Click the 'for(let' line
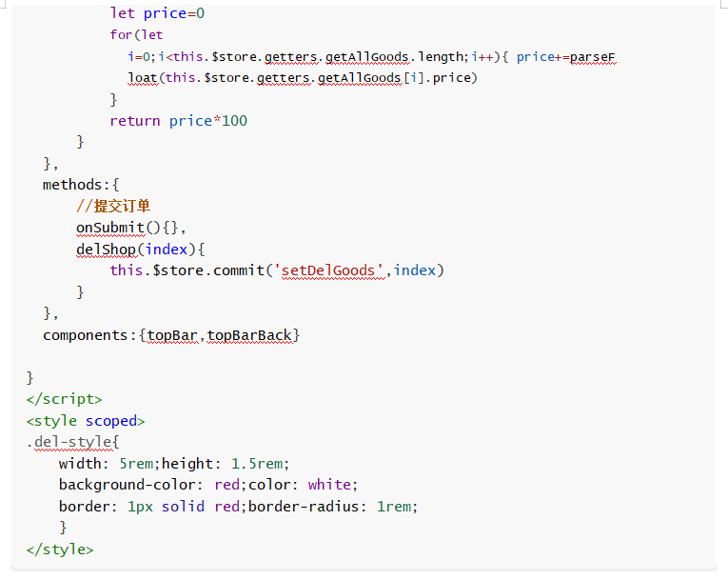Image resolution: width=728 pixels, height=580 pixels. coord(136,35)
